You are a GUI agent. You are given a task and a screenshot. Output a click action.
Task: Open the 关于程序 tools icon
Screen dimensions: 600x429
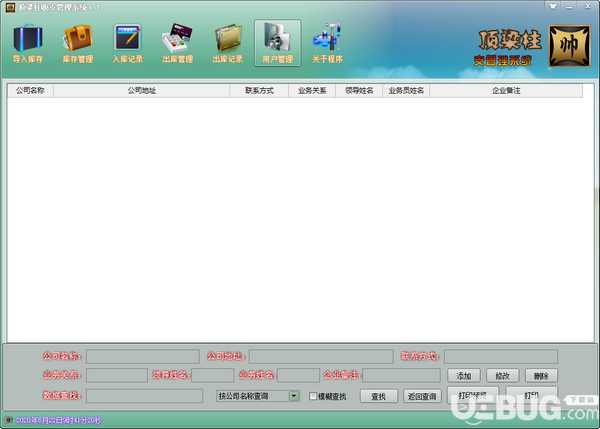coord(327,43)
